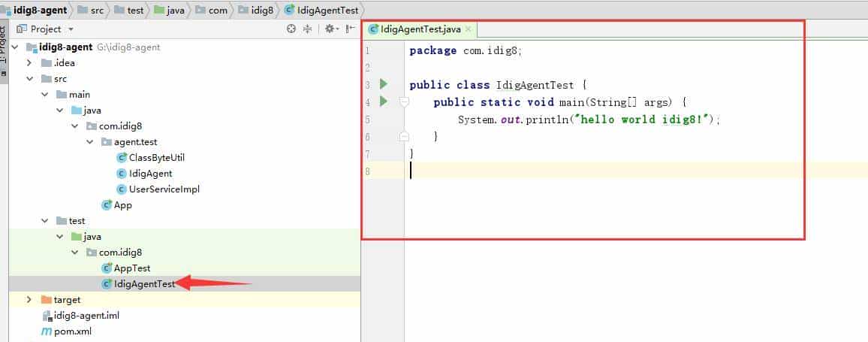The width and height of the screenshot is (868, 342).
Task: Collapse the agent.test package
Action: 89,142
